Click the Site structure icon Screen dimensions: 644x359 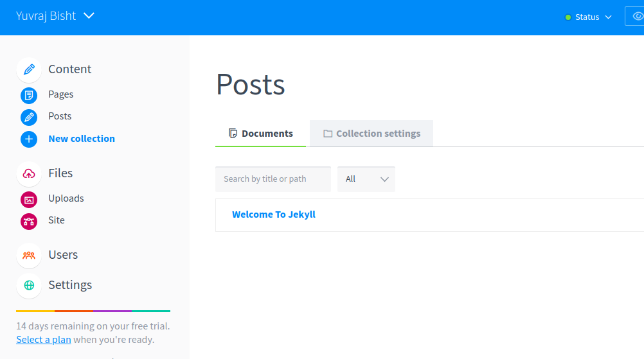click(x=29, y=221)
